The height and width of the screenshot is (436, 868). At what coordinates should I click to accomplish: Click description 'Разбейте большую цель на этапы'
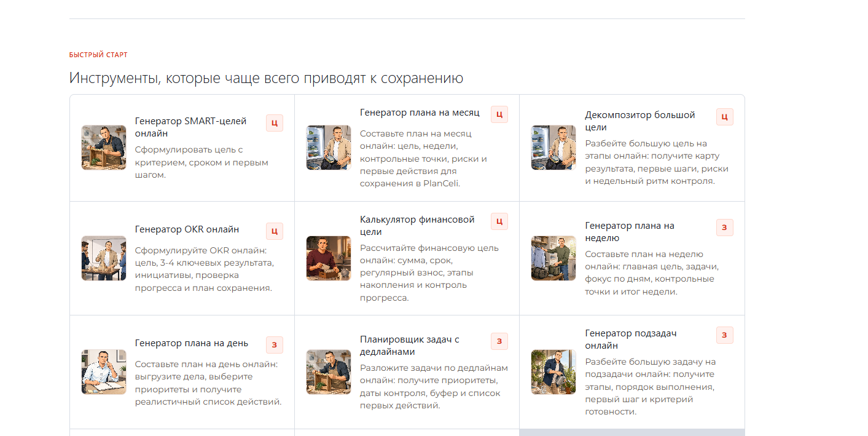(x=657, y=162)
